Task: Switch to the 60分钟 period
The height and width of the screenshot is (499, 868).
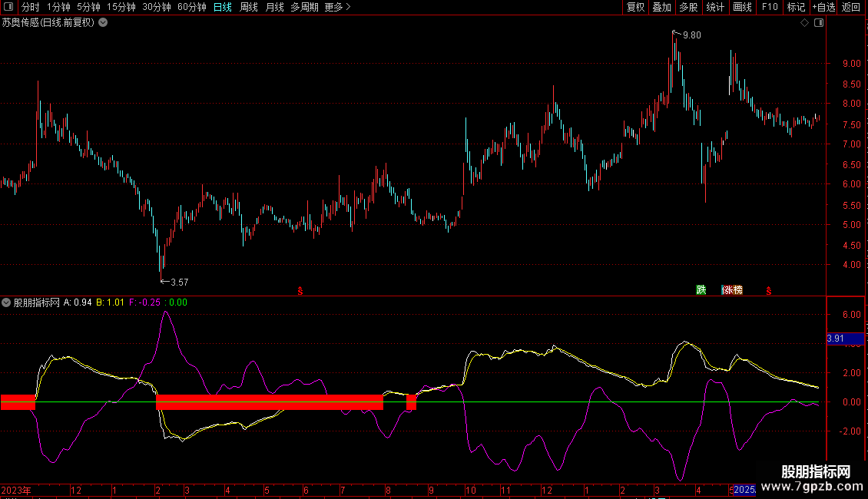Action: 192,7
